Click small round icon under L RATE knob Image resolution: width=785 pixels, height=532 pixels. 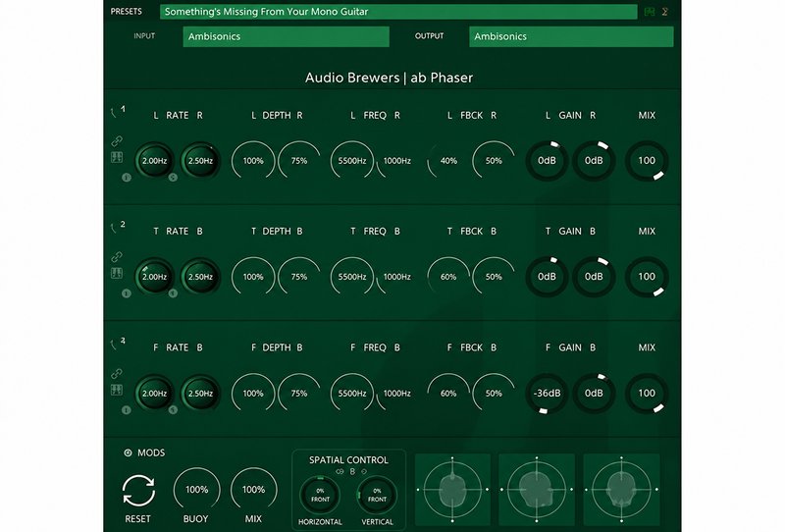[127, 178]
